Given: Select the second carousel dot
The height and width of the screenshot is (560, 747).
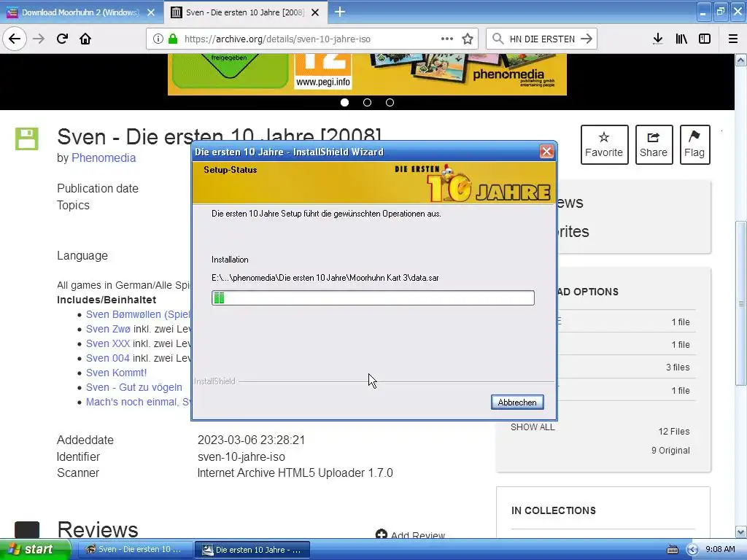Looking at the screenshot, I should tap(368, 102).
